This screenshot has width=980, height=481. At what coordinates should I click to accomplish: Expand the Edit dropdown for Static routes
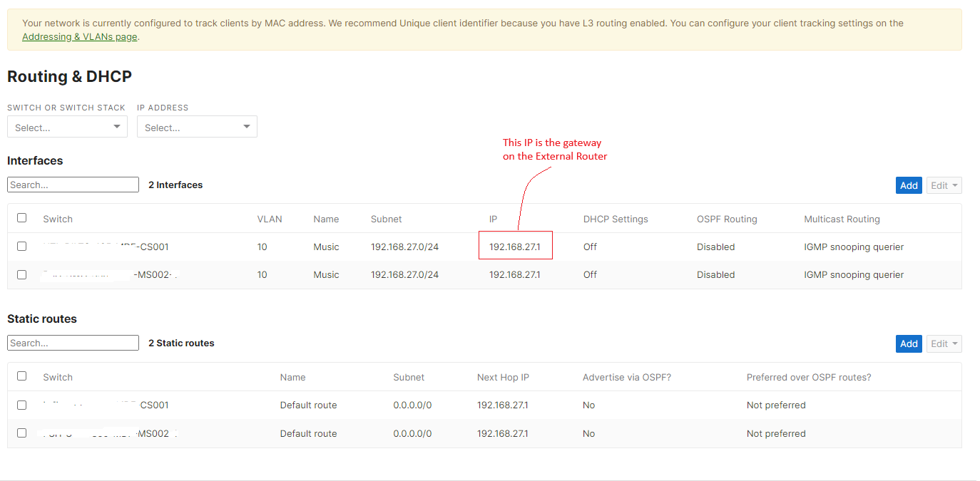pos(944,343)
